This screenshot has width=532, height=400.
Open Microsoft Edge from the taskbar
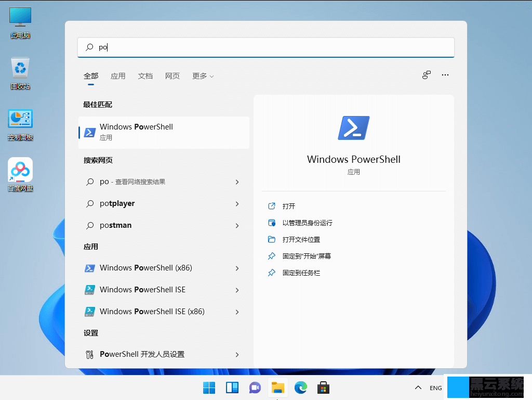click(300, 388)
